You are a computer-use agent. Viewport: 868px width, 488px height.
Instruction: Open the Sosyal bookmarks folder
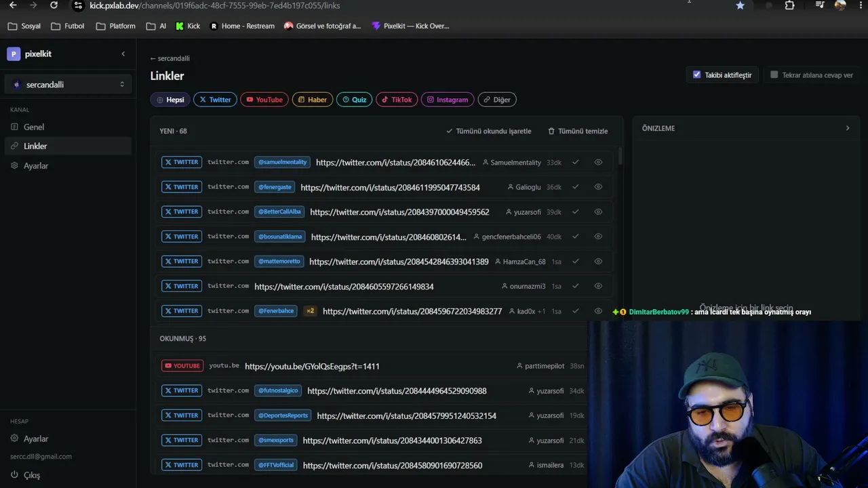point(24,26)
